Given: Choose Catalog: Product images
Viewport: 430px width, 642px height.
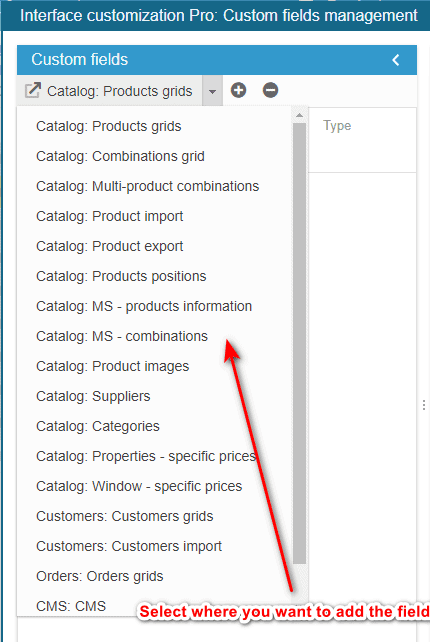Looking at the screenshot, I should tap(112, 366).
